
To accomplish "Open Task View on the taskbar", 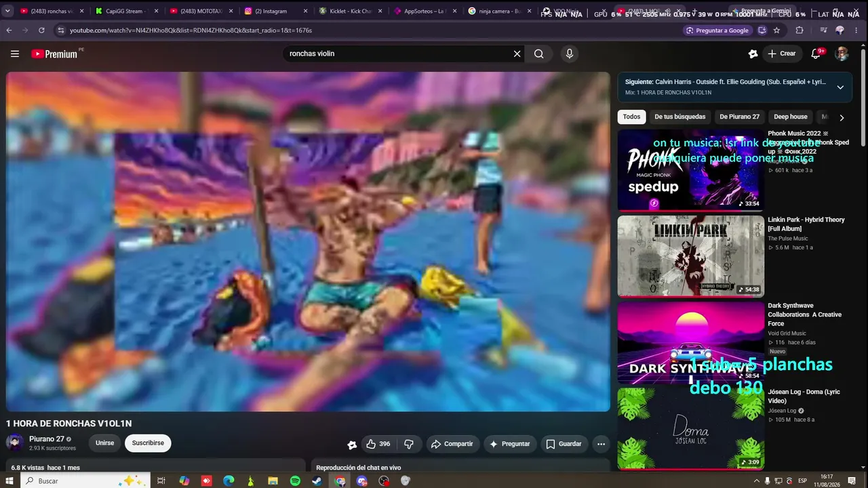I will [161, 481].
